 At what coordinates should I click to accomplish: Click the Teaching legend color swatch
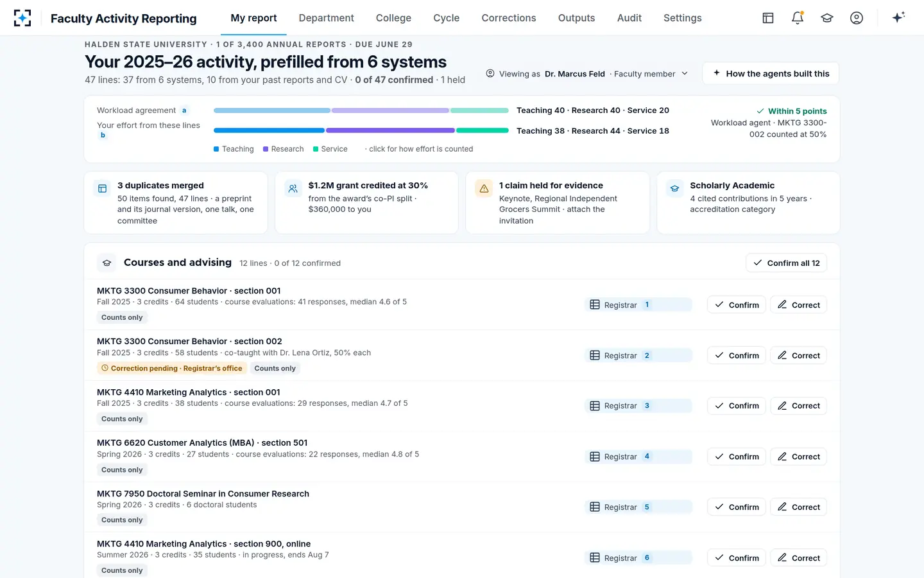click(x=216, y=149)
